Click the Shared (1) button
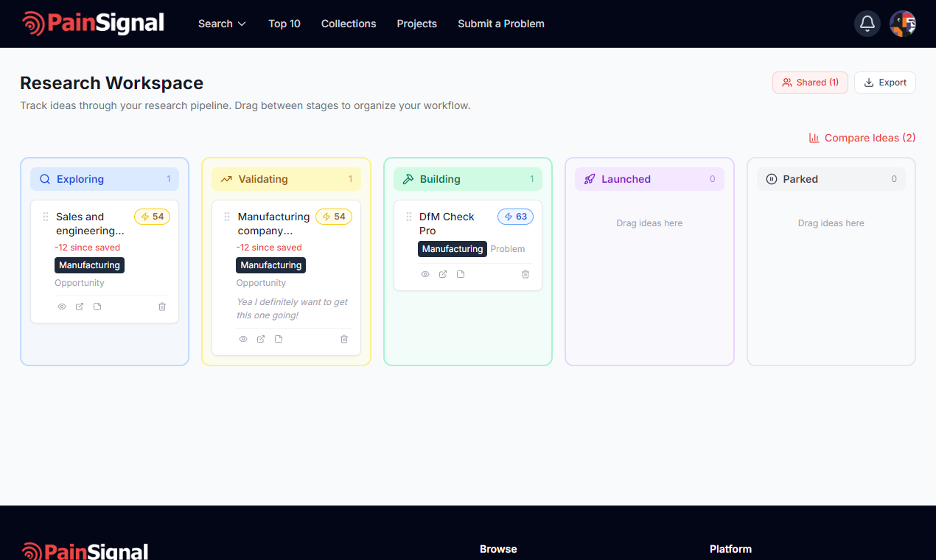 click(x=810, y=83)
